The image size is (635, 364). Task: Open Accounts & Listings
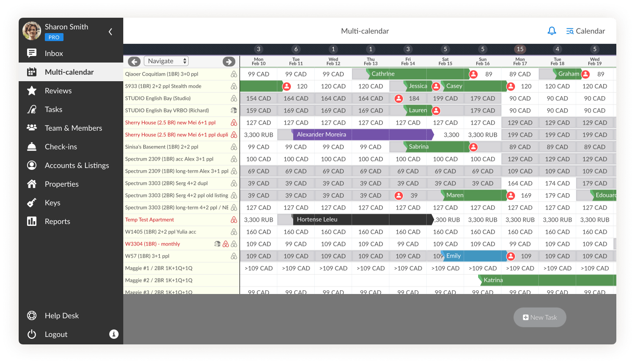point(71,165)
